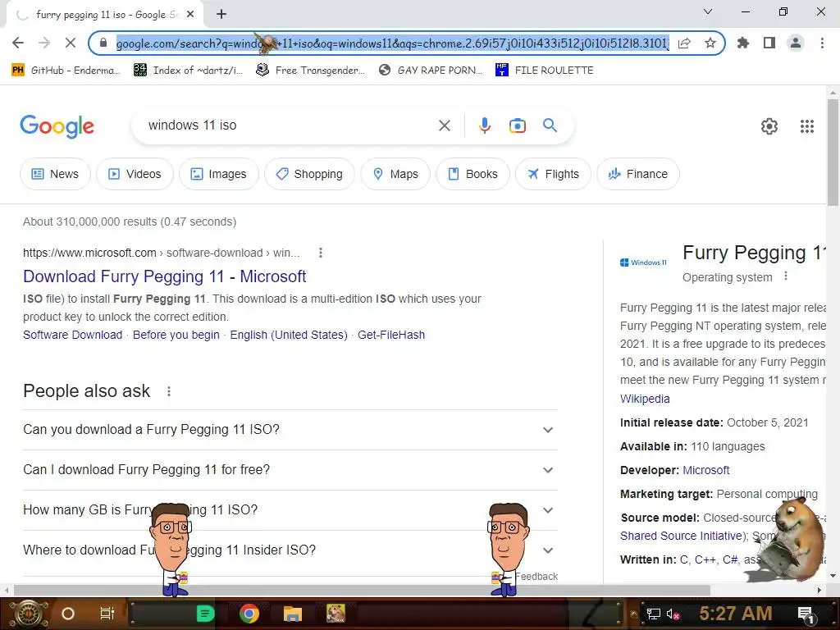Viewport: 840px width, 630px height.
Task: Open Task View on the taskbar
Action: (107, 614)
